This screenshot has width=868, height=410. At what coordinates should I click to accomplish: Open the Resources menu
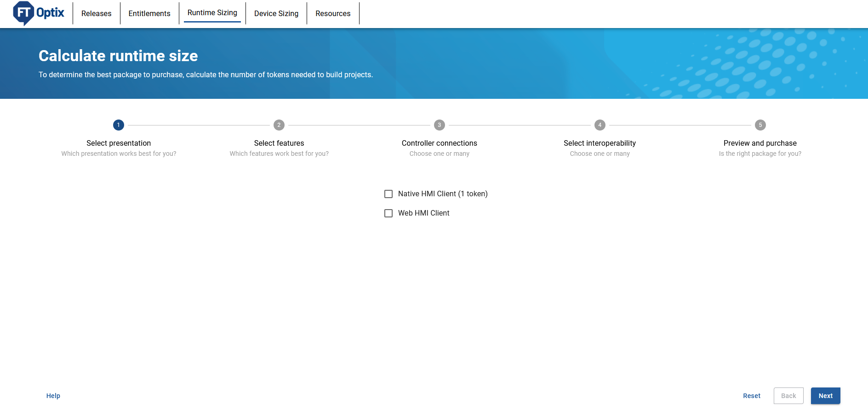coord(333,13)
